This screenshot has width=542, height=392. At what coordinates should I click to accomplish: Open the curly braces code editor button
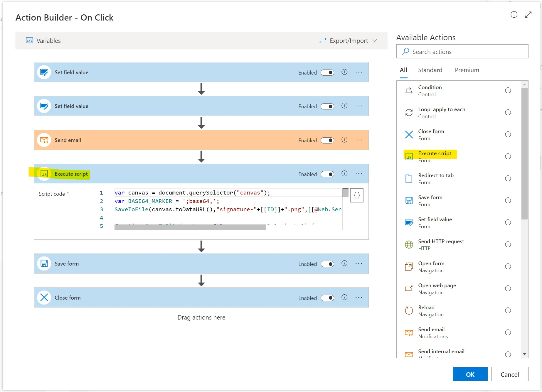[357, 195]
